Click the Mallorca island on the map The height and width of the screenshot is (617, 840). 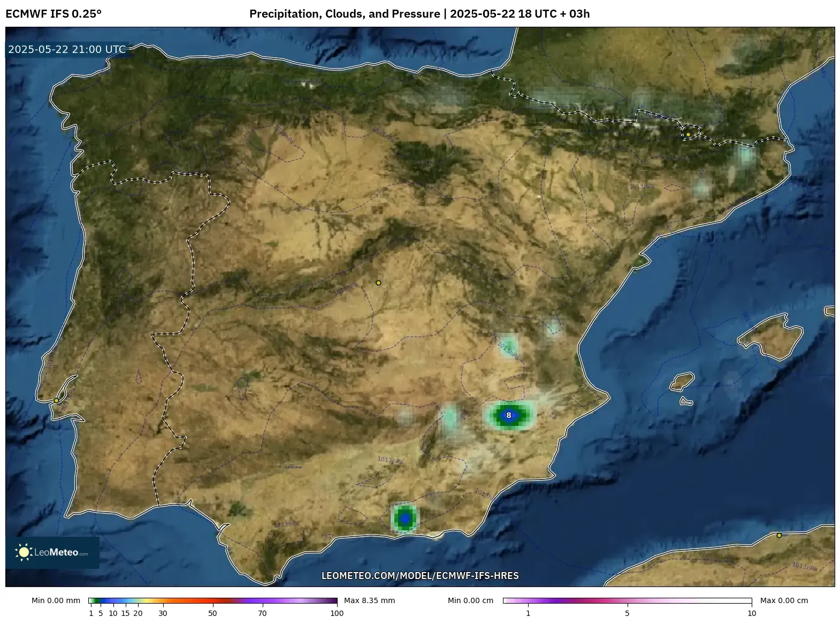(x=770, y=337)
